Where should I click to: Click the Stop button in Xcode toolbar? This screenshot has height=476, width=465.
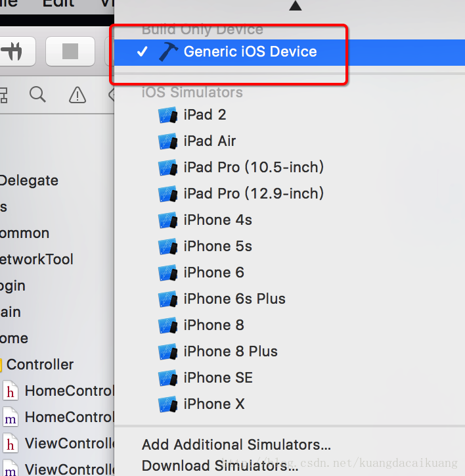[x=70, y=51]
